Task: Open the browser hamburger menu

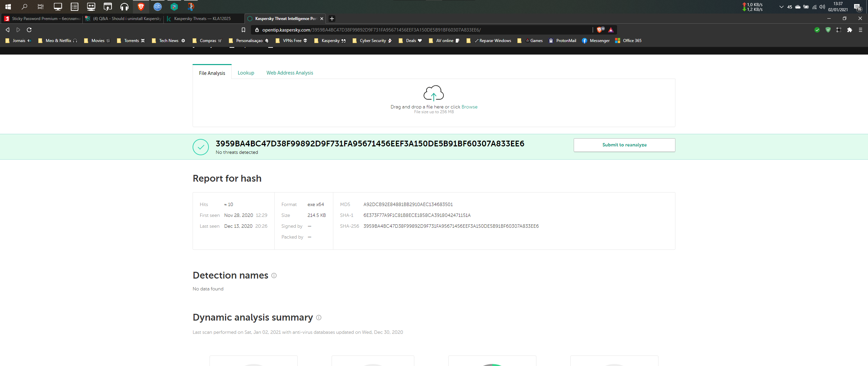Action: point(861,30)
